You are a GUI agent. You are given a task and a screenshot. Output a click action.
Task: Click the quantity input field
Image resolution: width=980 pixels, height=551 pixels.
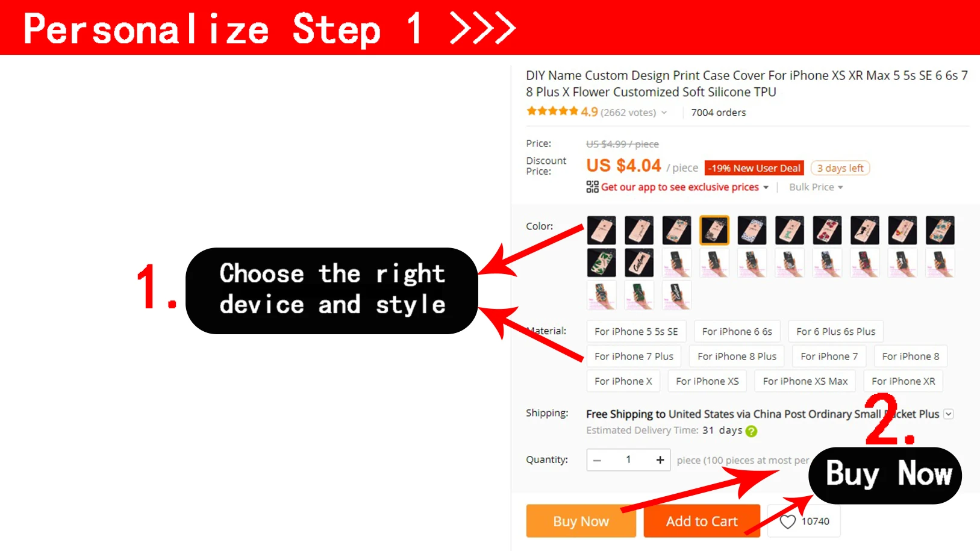tap(628, 460)
